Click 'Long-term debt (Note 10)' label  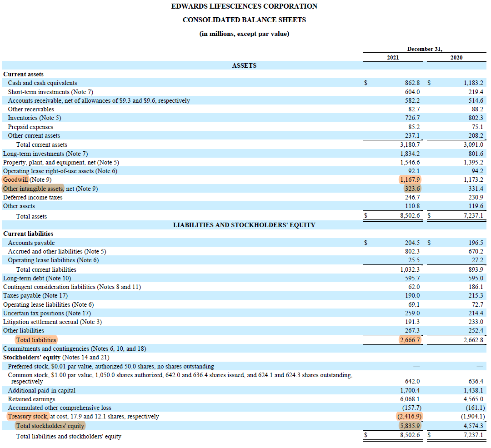pyautogui.click(x=37, y=279)
